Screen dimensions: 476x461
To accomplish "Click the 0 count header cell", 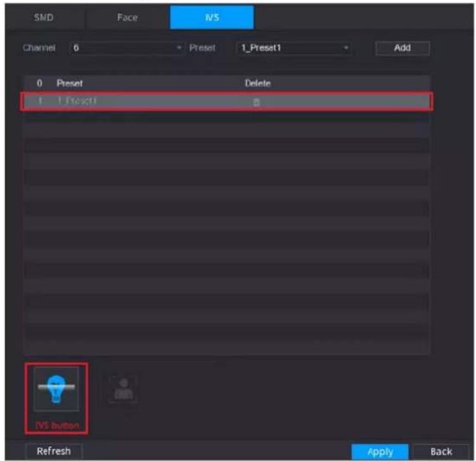I will [x=39, y=83].
